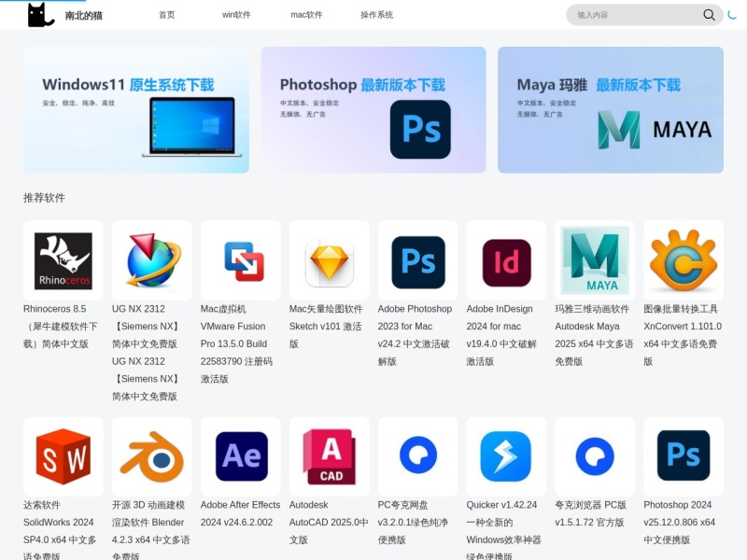Open Mac虚拟机 VMware Fusion Pro title link
The height and width of the screenshot is (560, 747).
pyautogui.click(x=237, y=343)
